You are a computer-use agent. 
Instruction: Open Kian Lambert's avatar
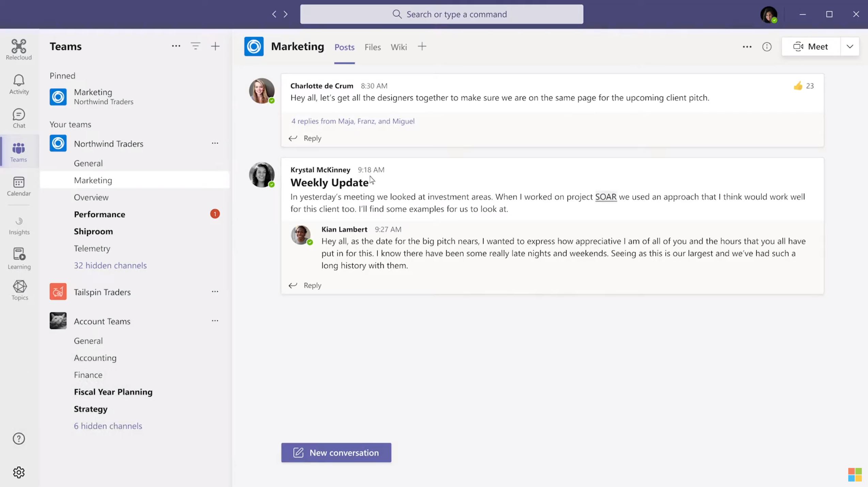click(301, 235)
